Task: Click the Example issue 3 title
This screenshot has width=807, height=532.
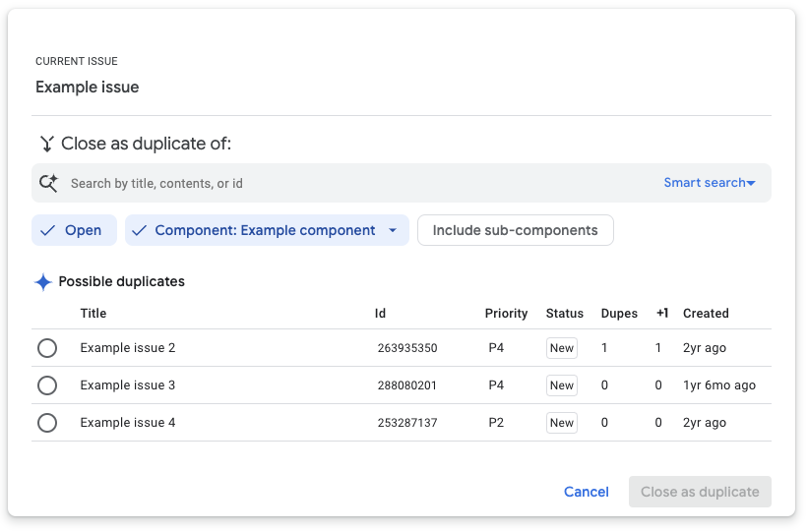Action: pos(128,385)
